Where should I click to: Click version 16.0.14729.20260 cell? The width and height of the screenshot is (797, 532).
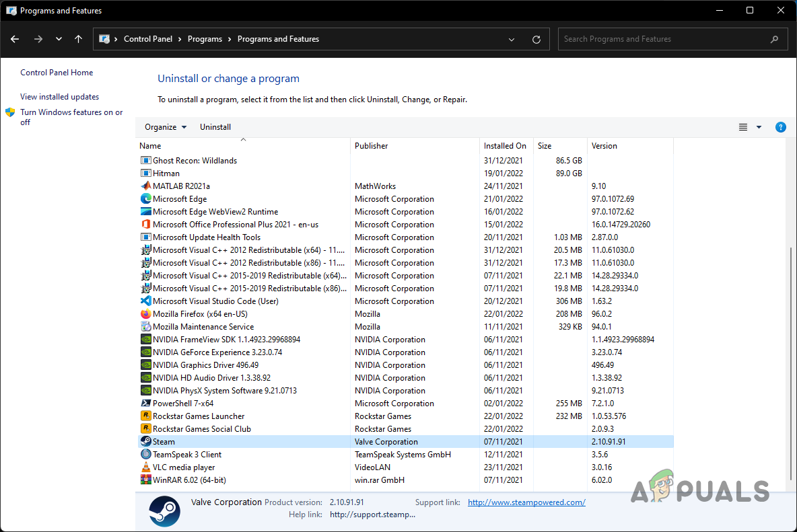pyautogui.click(x=621, y=225)
